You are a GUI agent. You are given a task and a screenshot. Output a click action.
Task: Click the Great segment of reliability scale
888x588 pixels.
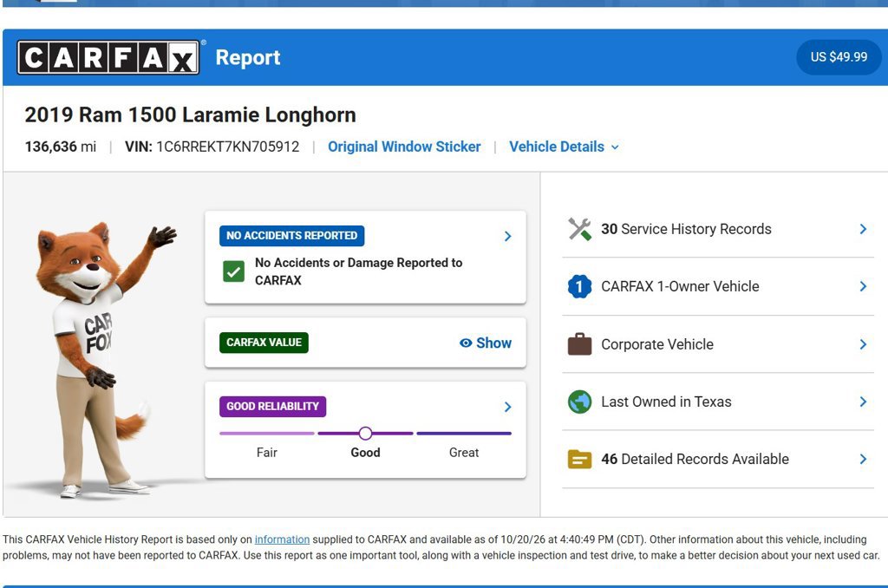pyautogui.click(x=464, y=434)
